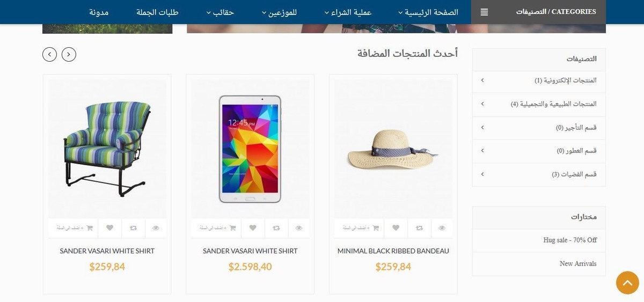Screen dimensions: 644x302
Task: Select طلبات الجملة in the navigation bar
Action: [157, 12]
